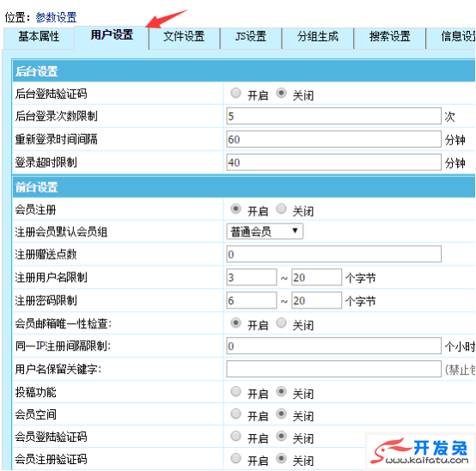476x471 pixels.
Task: Expand the 普通会员 member group dropdown
Action: 265,232
